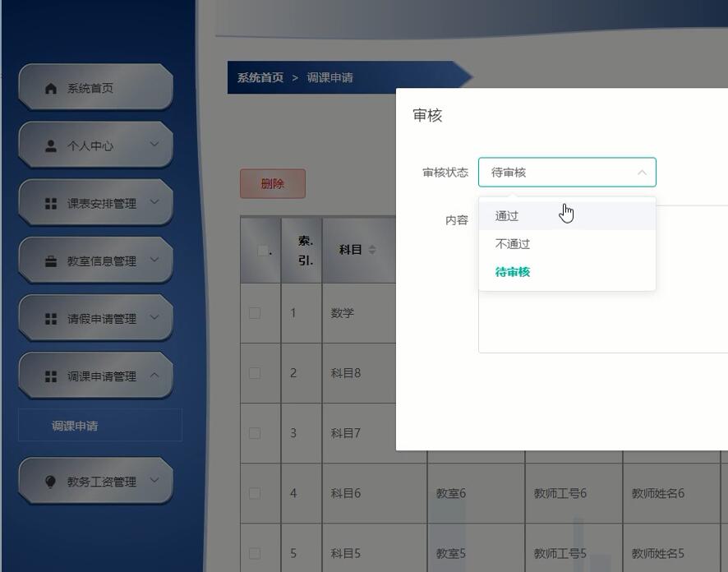Viewport: 728px width, 572px height.
Task: Open 调课申请管理 in the sidebar
Action: 95,375
